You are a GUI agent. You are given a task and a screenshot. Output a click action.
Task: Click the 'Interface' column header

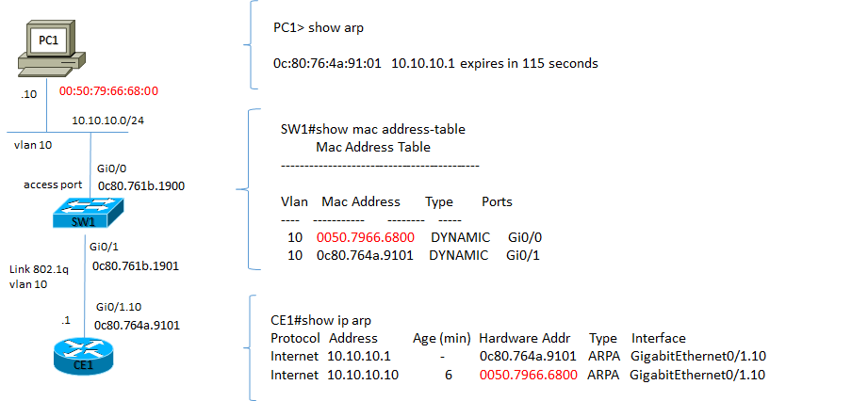point(659,339)
